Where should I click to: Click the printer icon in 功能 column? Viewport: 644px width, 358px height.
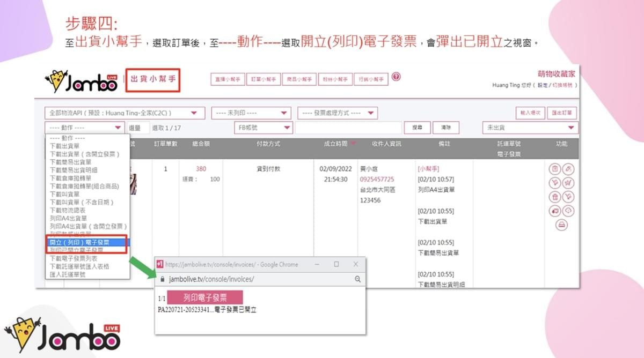[561, 225]
